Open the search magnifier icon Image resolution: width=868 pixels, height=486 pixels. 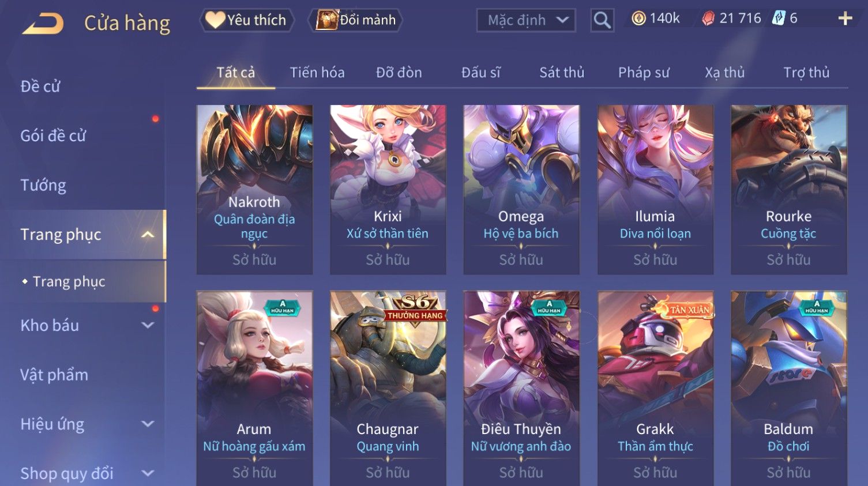pyautogui.click(x=602, y=21)
